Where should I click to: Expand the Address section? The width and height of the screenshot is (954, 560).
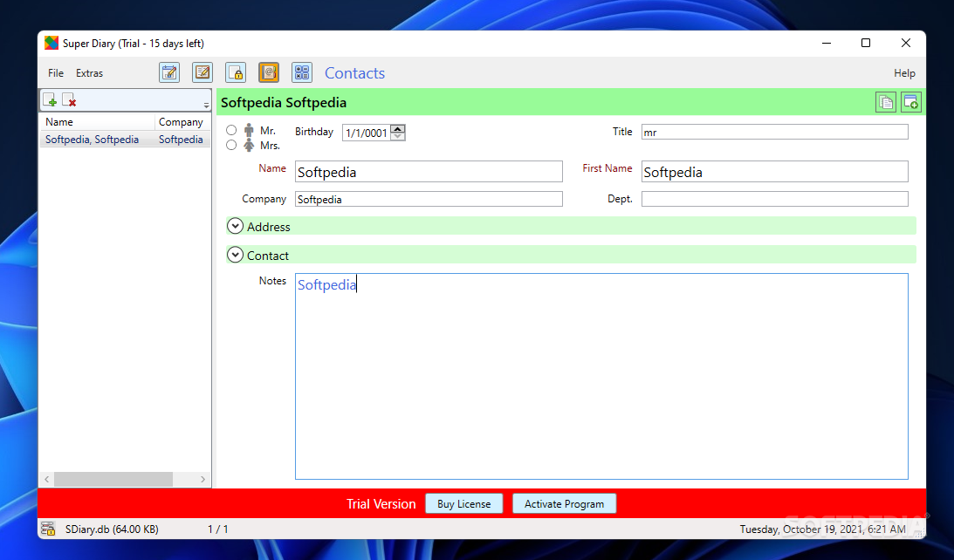(235, 226)
